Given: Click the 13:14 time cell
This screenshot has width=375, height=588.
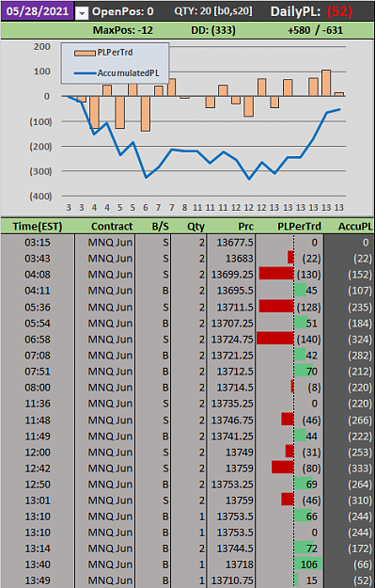Looking at the screenshot, I should pos(38,548).
